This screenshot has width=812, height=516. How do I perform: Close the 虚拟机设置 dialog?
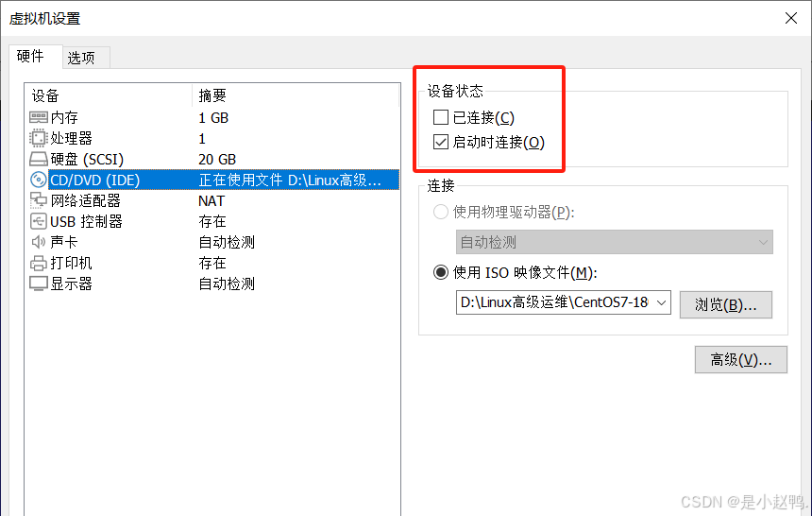[791, 18]
